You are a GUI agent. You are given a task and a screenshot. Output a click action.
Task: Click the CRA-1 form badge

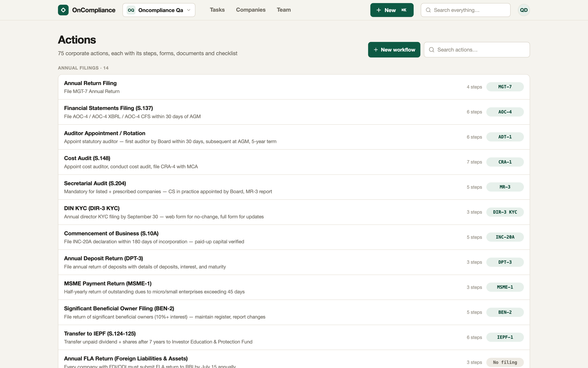tap(505, 162)
